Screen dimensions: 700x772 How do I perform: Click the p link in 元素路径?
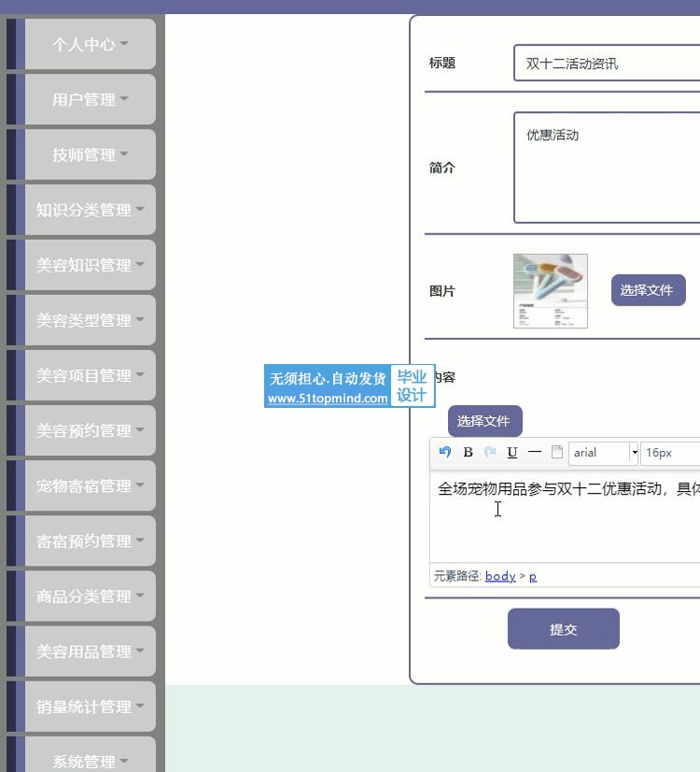pyautogui.click(x=533, y=576)
